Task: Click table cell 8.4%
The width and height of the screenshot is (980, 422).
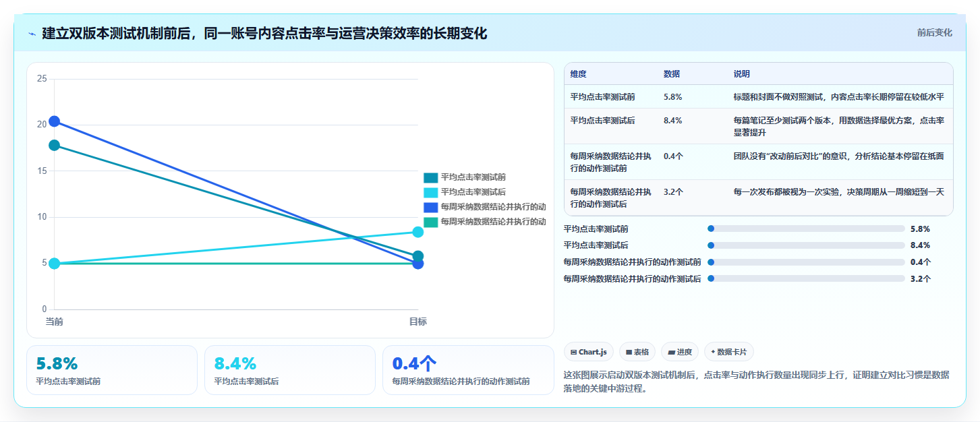Action: point(672,121)
